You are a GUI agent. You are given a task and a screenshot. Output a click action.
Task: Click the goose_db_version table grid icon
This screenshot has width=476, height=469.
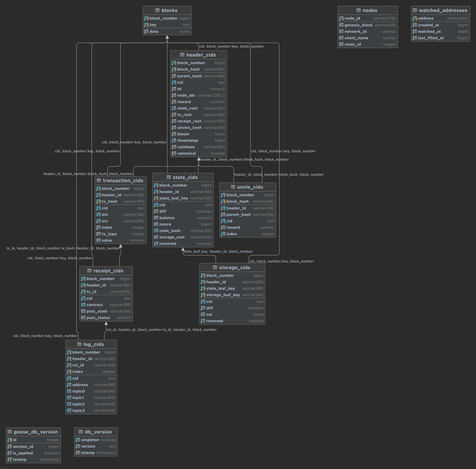pos(10,432)
